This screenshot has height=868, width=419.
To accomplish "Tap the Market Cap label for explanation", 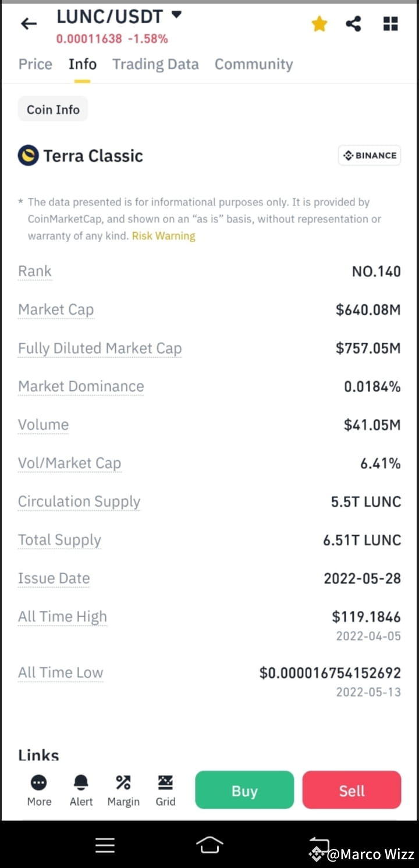I will 56,310.
